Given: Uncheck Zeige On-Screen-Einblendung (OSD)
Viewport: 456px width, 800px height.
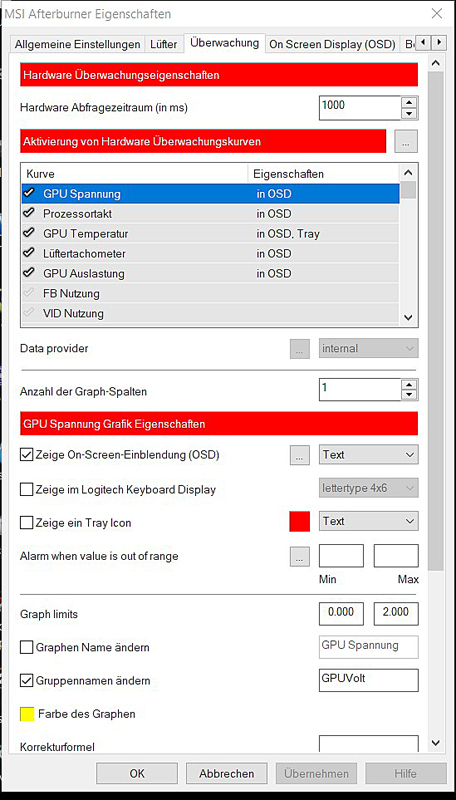Looking at the screenshot, I should coord(27,455).
